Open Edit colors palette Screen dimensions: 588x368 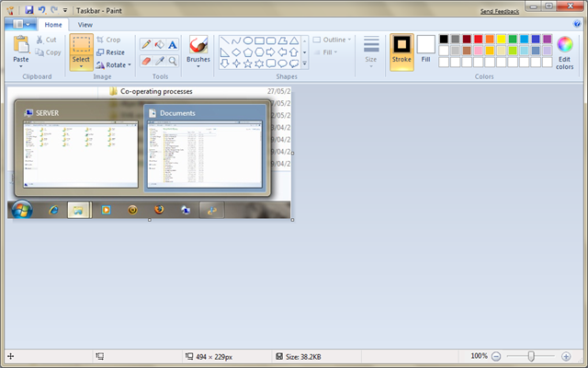pyautogui.click(x=564, y=52)
